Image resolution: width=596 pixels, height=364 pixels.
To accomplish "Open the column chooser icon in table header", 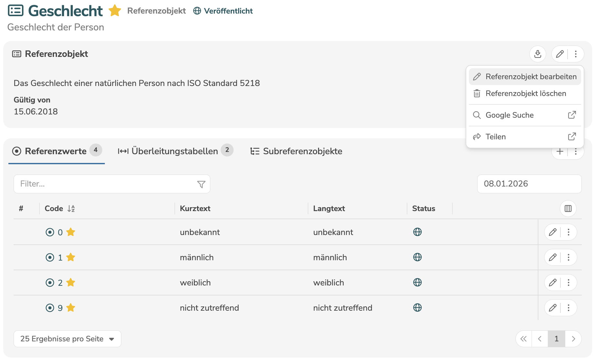I will point(568,209).
